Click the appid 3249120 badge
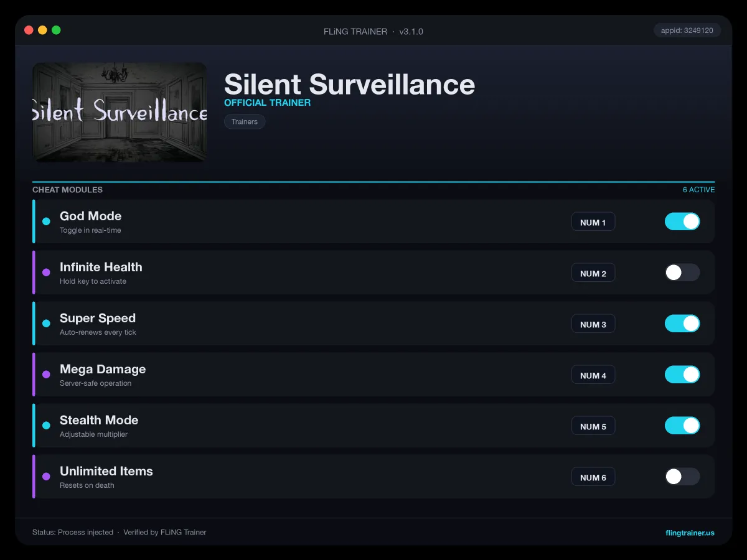Viewport: 747px width, 560px height. [x=687, y=30]
